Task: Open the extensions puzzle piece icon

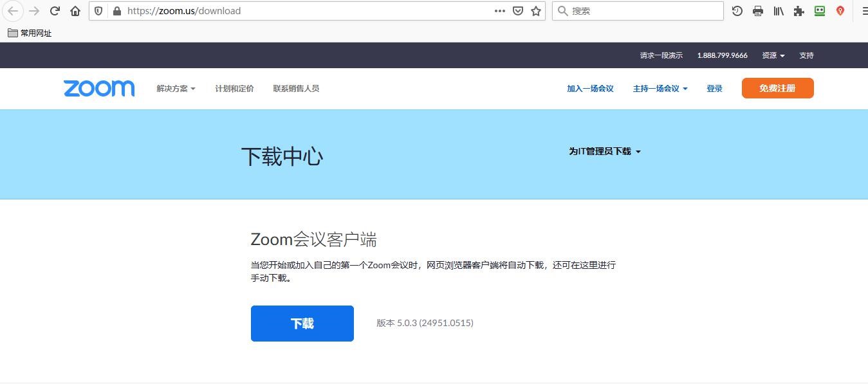Action: (x=799, y=11)
